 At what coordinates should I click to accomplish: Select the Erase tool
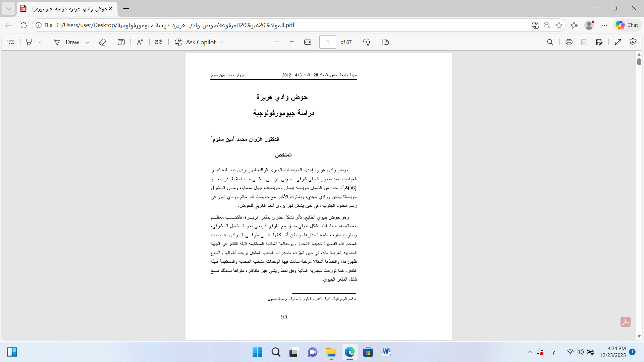coord(103,42)
